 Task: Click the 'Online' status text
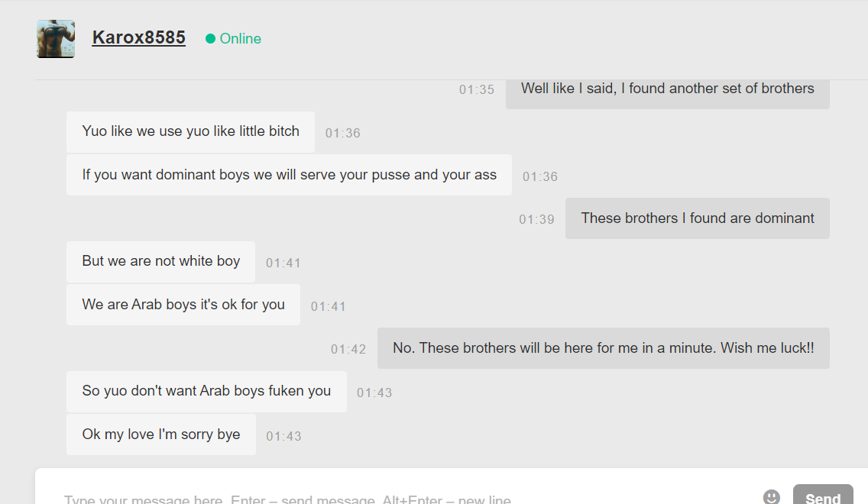(x=240, y=39)
